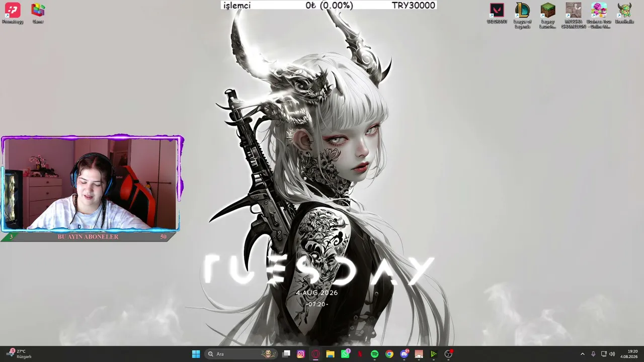
Task: Open network settings tray icon
Action: click(604, 354)
